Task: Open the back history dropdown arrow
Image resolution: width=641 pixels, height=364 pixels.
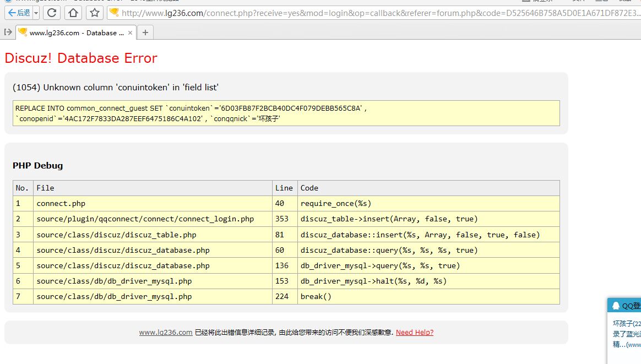Action: click(x=36, y=13)
